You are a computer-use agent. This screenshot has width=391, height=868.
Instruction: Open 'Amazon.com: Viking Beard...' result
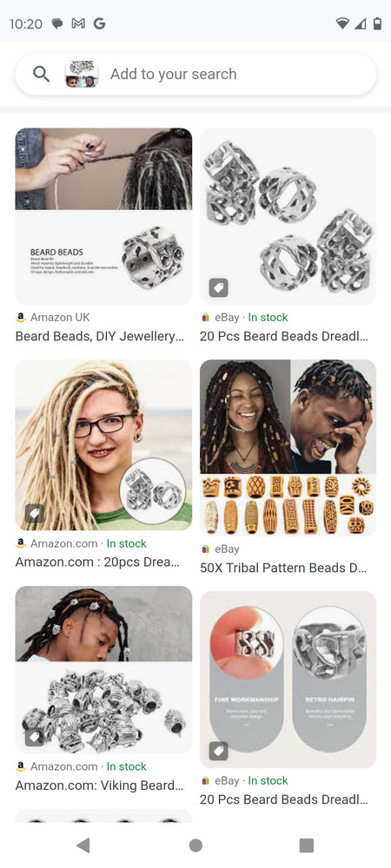(x=99, y=785)
